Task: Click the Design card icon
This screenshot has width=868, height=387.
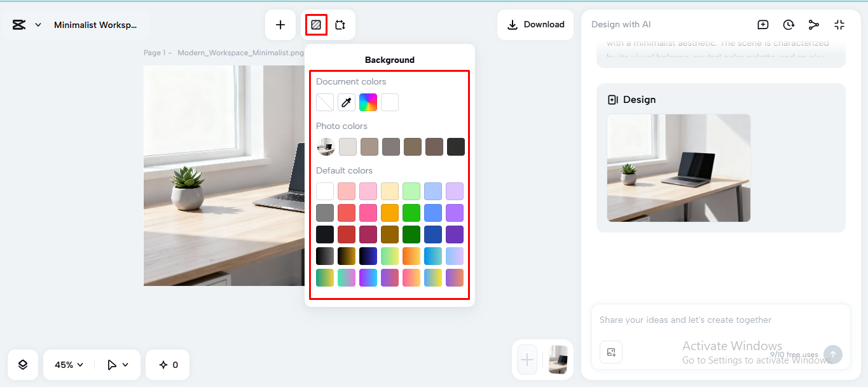Action: click(x=612, y=100)
